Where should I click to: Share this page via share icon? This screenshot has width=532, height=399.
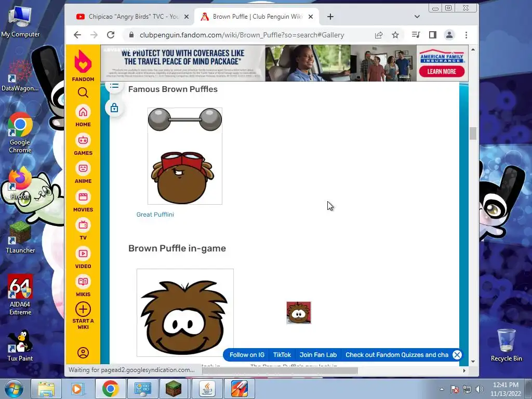(x=379, y=35)
